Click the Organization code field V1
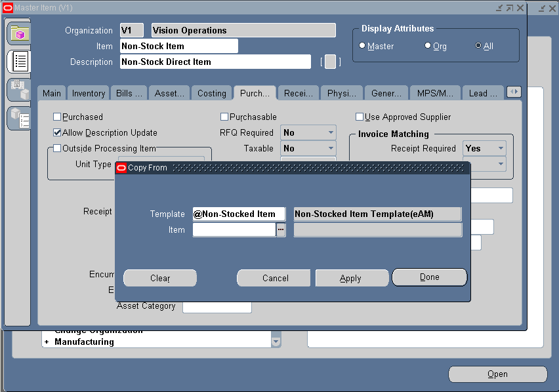This screenshot has width=559, height=392. pos(132,30)
